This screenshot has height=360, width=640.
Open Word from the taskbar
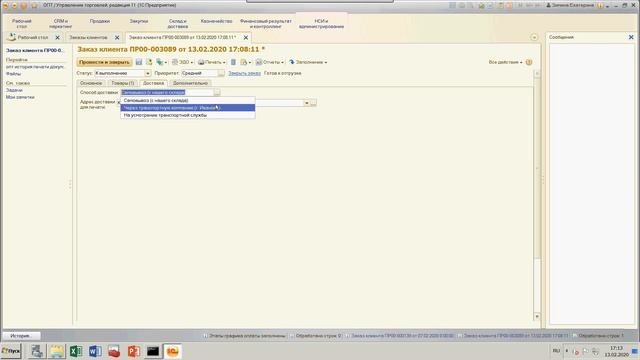click(95, 351)
